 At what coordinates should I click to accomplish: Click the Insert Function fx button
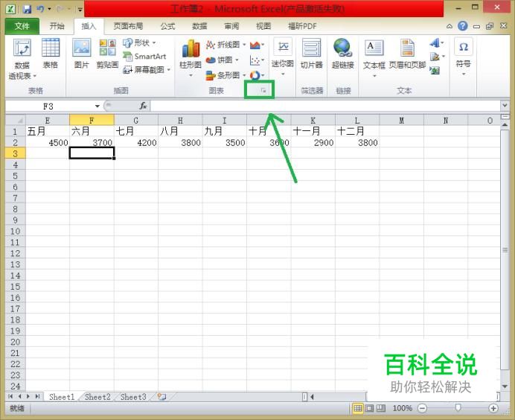[143, 106]
